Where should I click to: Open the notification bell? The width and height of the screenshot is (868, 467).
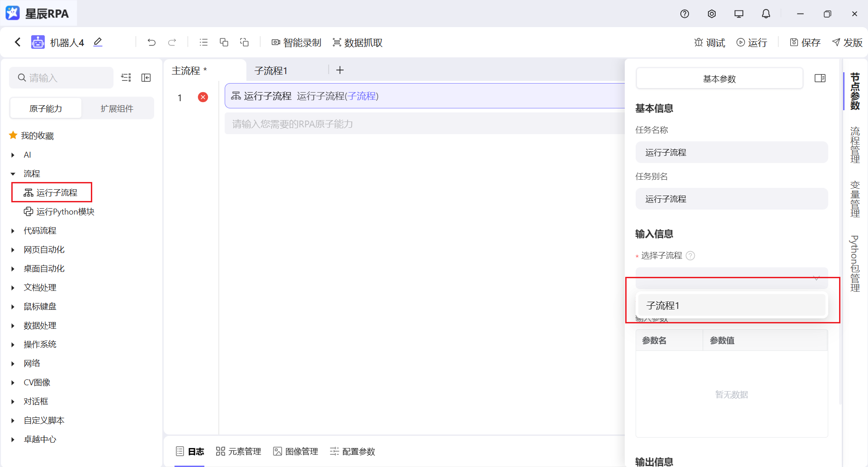(x=765, y=14)
